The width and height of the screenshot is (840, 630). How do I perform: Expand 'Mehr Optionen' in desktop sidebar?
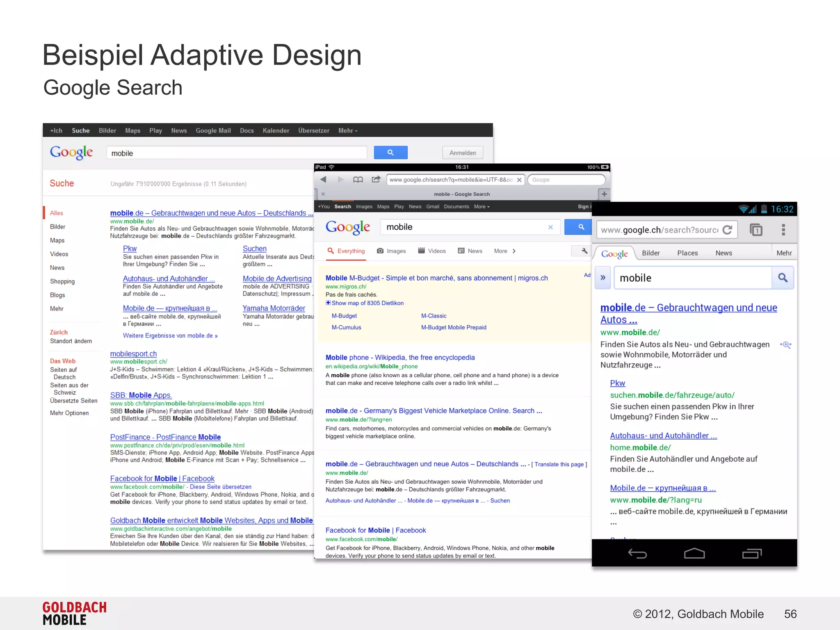pyautogui.click(x=69, y=413)
